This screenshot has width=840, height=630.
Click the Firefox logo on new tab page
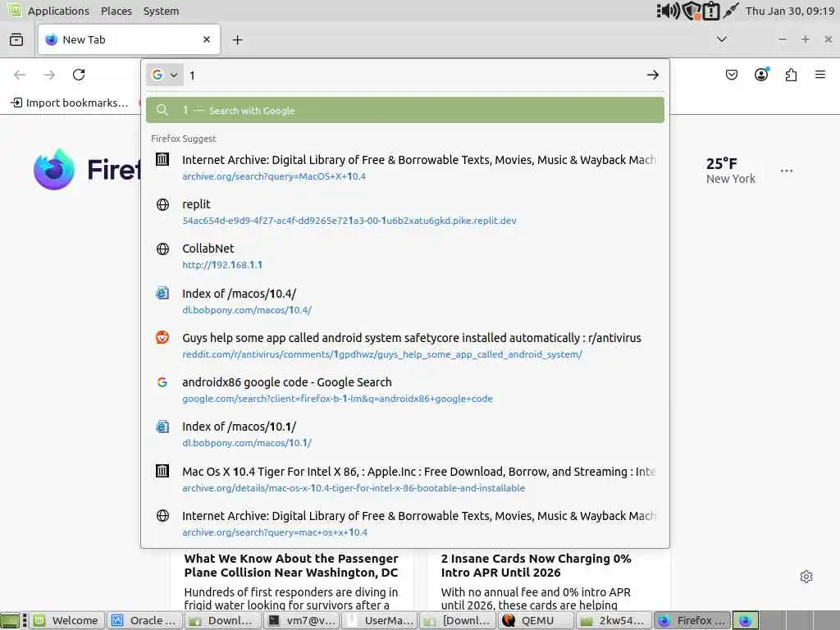point(53,169)
